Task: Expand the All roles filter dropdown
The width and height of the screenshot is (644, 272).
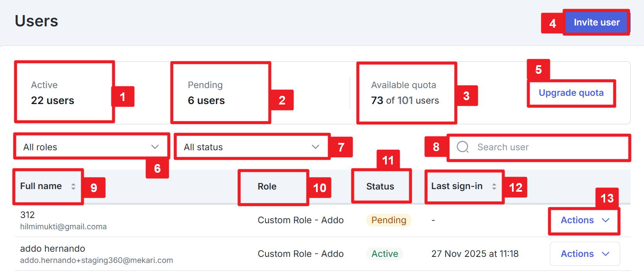Action: pyautogui.click(x=91, y=147)
